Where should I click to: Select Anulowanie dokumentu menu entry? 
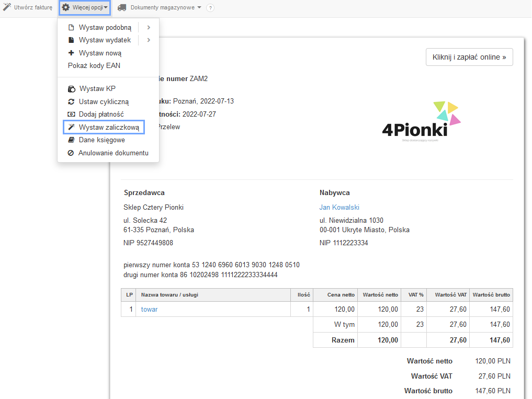pyautogui.click(x=114, y=153)
